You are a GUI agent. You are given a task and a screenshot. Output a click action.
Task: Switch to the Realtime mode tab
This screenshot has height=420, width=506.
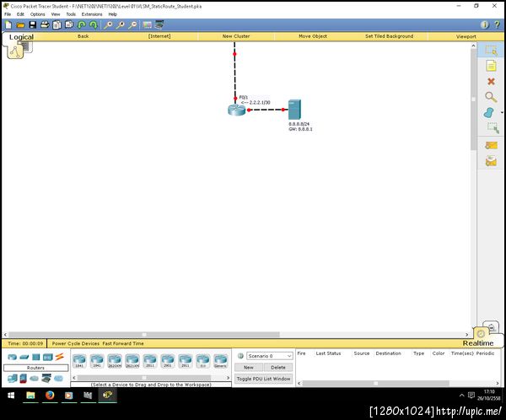[478, 343]
